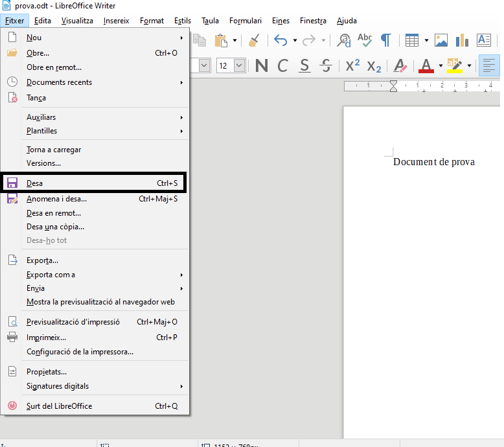The width and height of the screenshot is (504, 447).
Task: Insert an image using picture icon
Action: 441,41
